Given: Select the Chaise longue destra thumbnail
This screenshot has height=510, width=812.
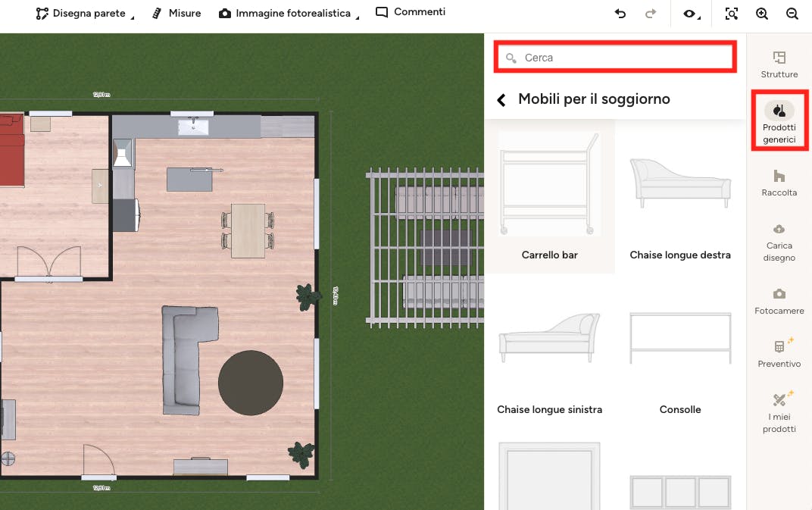Looking at the screenshot, I should point(680,183).
